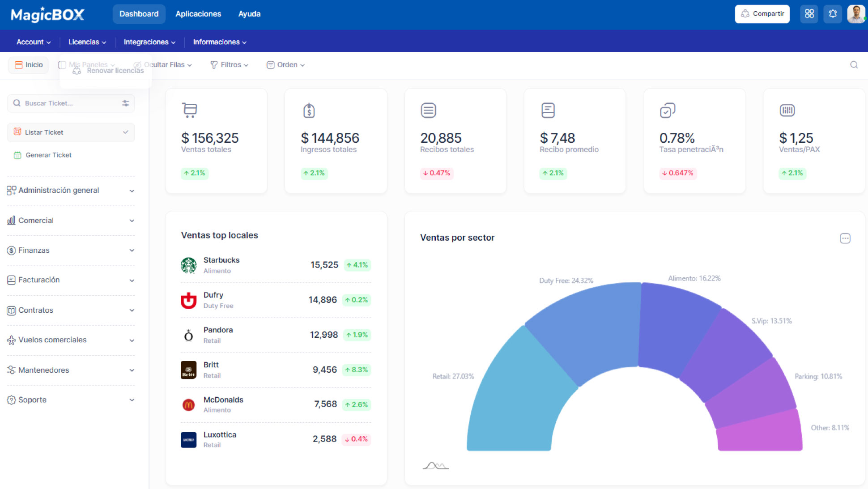
Task: Open the Informaciones dropdown menu
Action: point(220,42)
